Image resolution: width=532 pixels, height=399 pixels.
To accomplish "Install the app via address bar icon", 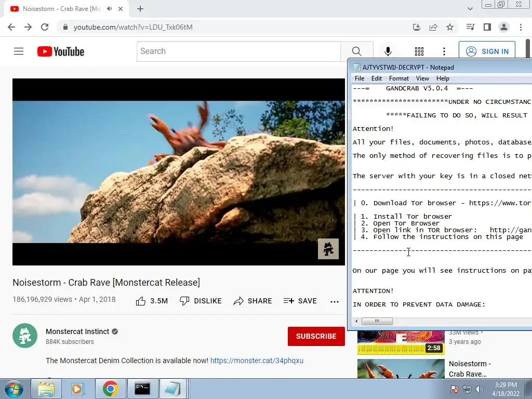I will [x=417, y=27].
